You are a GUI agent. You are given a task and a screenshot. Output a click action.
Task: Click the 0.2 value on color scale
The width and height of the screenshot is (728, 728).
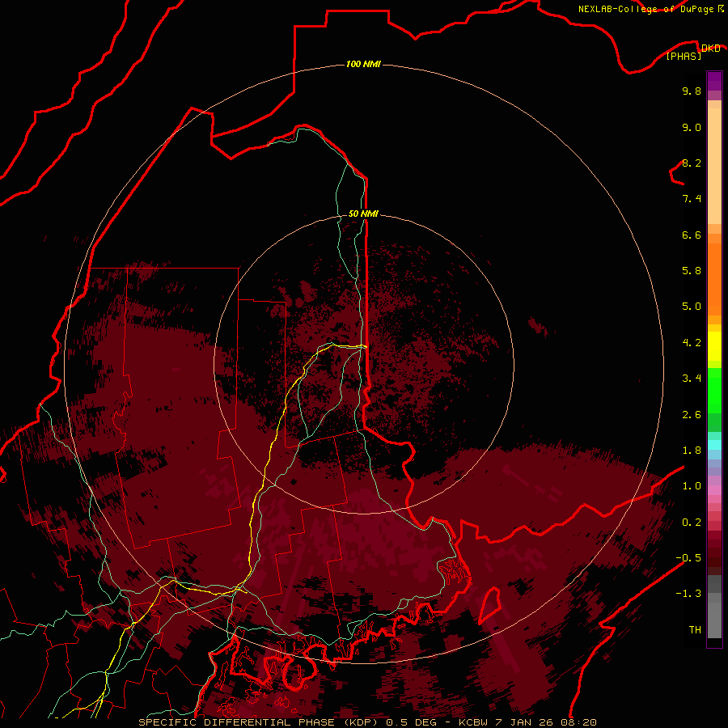tap(692, 522)
